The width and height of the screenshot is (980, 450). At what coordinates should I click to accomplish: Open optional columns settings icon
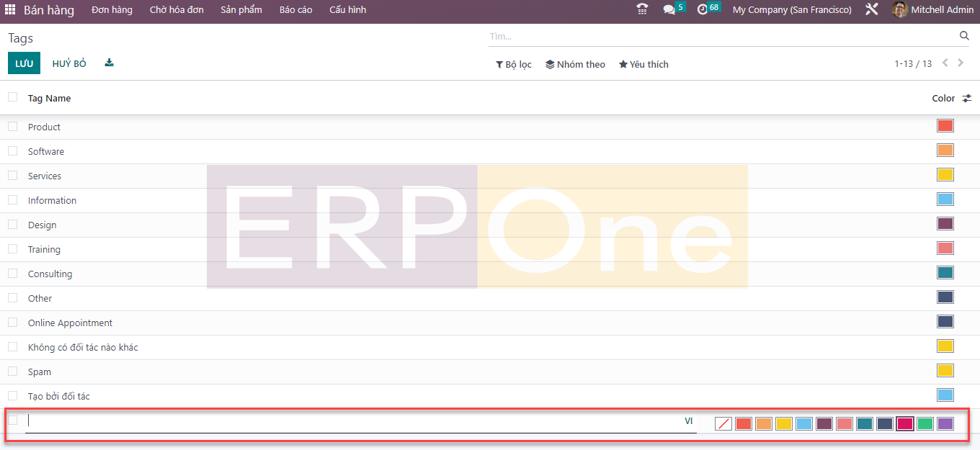click(x=967, y=99)
